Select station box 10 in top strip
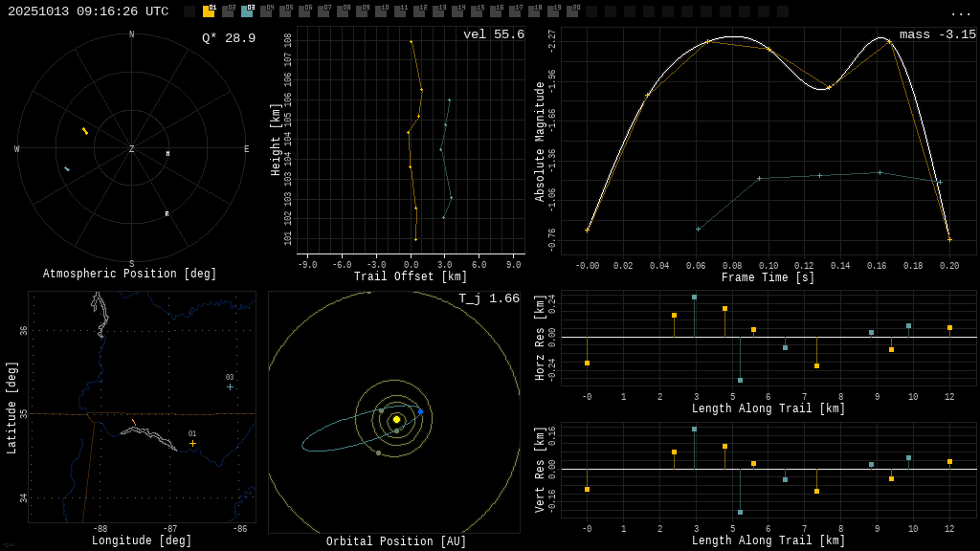980x551 pixels. tap(381, 11)
